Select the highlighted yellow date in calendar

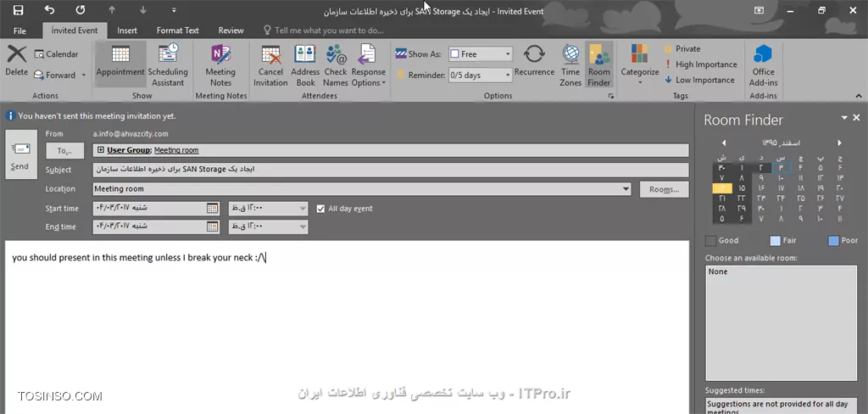[x=722, y=188]
